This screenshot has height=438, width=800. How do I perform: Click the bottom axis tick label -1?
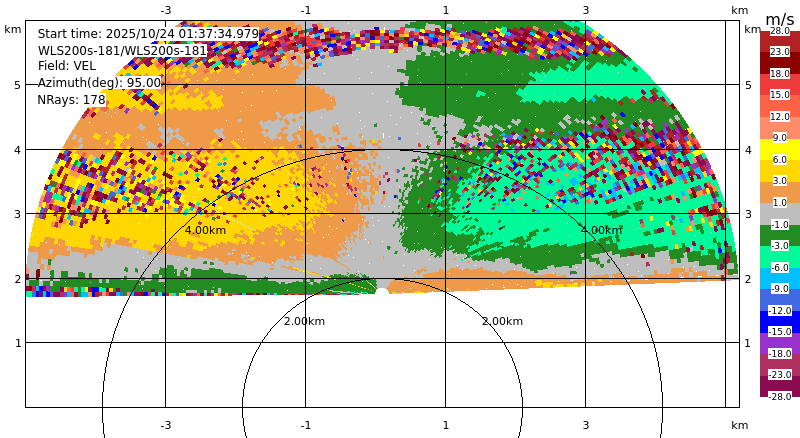coord(305,425)
